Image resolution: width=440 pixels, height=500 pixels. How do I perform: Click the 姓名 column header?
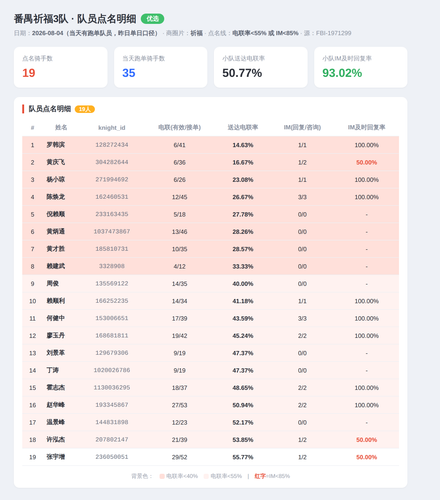61,127
